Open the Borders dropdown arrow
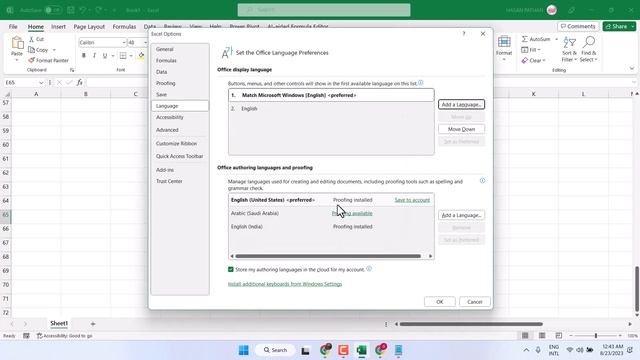640x360 pixels. pos(131,56)
